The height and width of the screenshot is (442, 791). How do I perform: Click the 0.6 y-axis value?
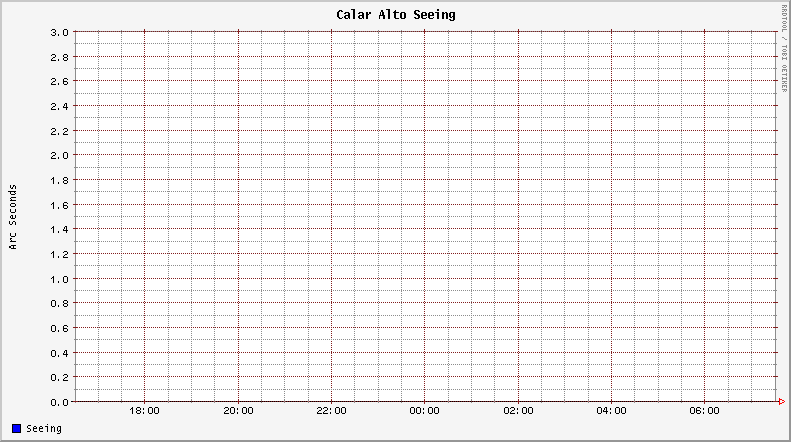point(59,328)
